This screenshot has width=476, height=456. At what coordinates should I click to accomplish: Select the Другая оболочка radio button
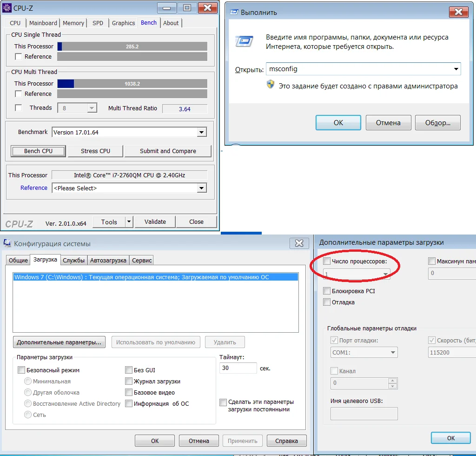(27, 392)
